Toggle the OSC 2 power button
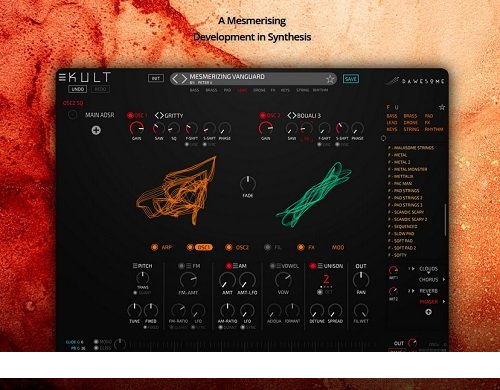The image size is (500, 390). 263,115
